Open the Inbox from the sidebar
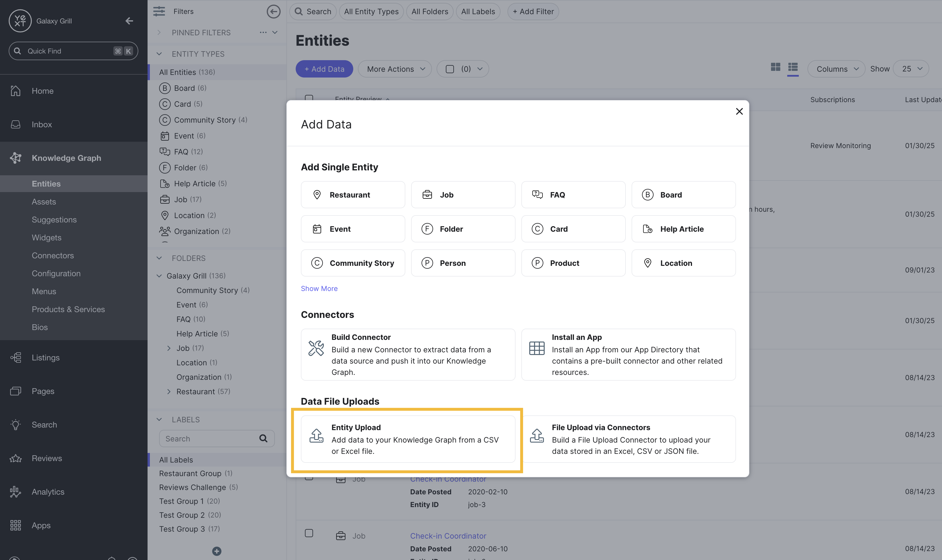The height and width of the screenshot is (560, 942). [15, 124]
